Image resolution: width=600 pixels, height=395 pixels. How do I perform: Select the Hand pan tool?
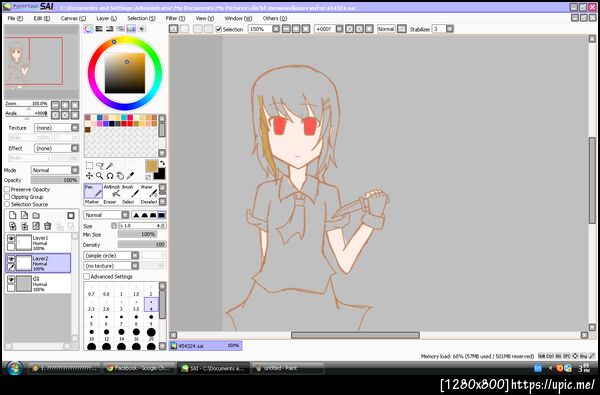[120, 176]
